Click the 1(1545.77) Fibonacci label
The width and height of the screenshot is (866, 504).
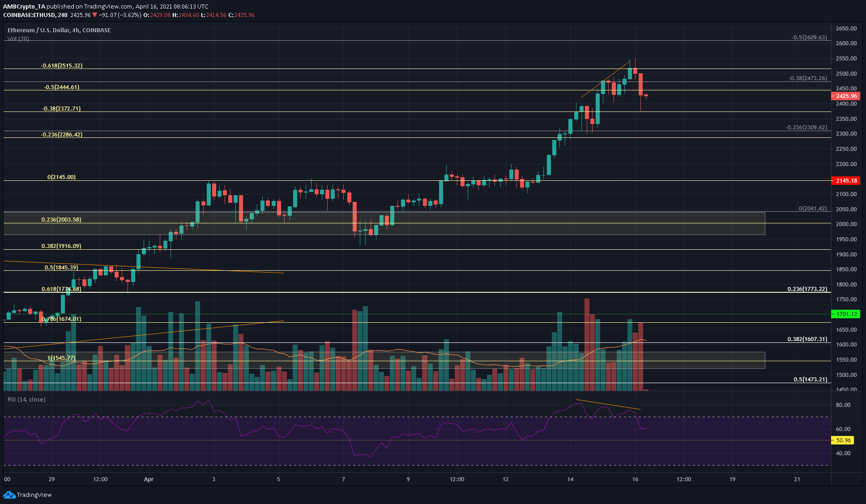61,358
